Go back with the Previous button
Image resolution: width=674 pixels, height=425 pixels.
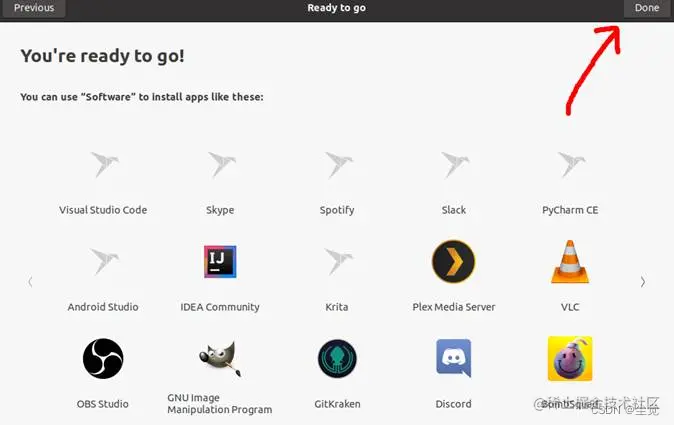[x=34, y=8]
